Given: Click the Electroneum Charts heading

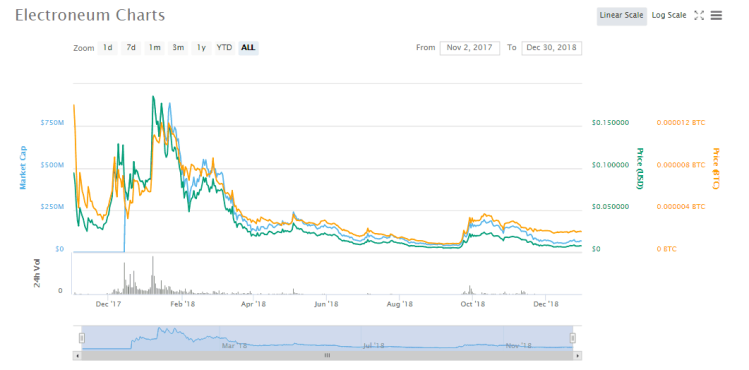Looking at the screenshot, I should click(90, 15).
